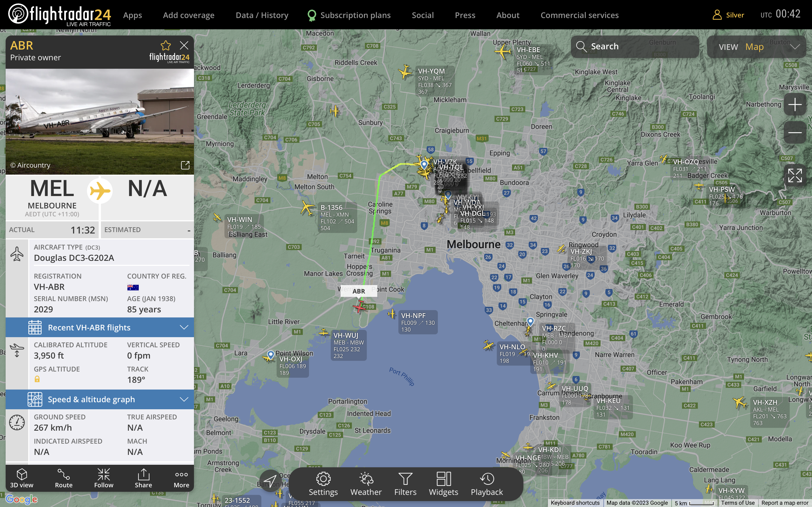Toggle fullscreen map mode
Viewport: 812px width, 507px height.
tap(795, 175)
